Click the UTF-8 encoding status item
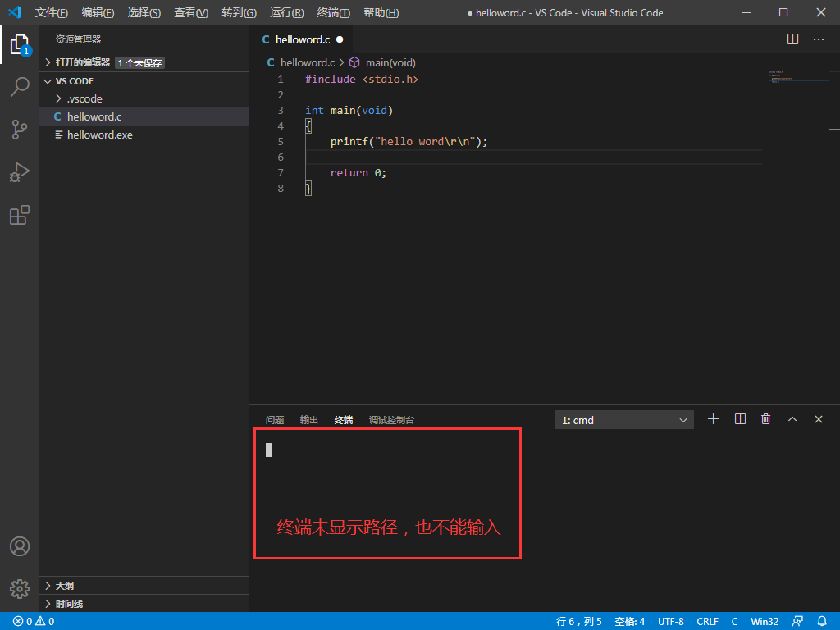 click(670, 621)
